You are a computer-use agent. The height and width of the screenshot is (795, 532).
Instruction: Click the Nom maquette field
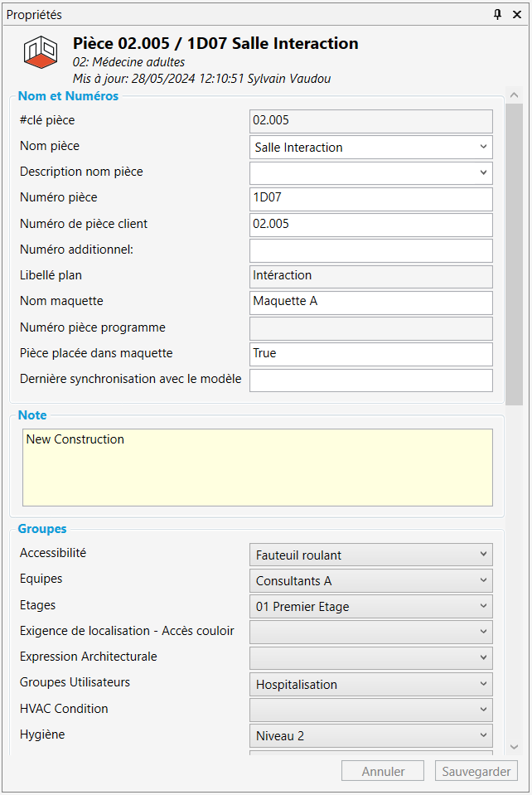370,302
